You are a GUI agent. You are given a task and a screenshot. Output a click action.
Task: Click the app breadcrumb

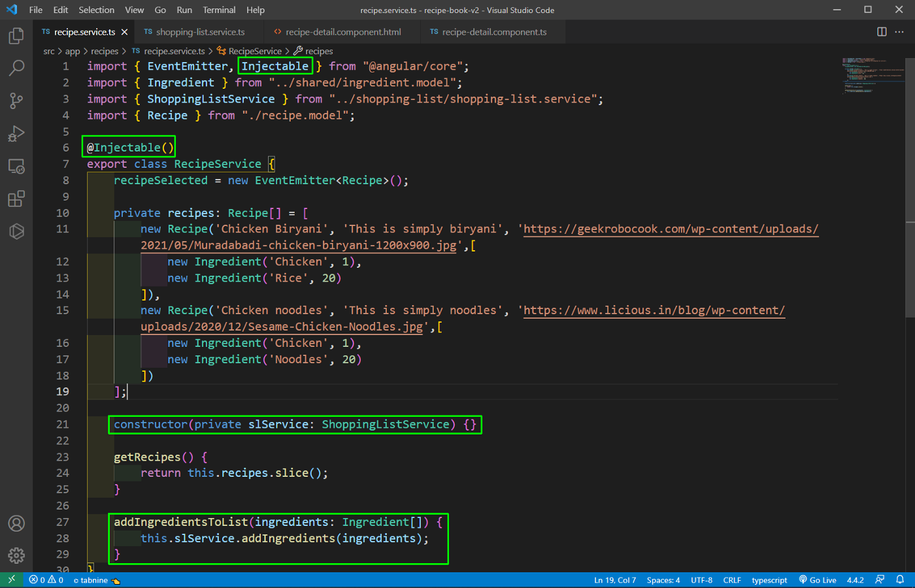(x=73, y=51)
